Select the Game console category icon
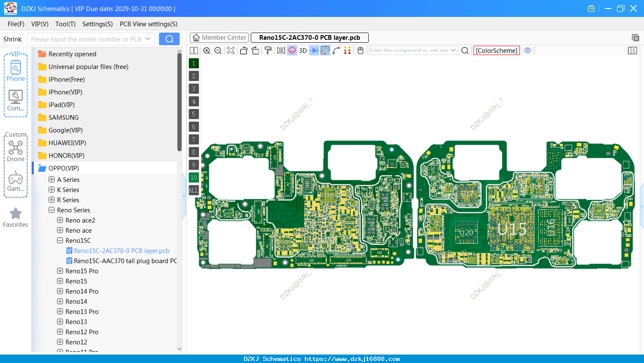This screenshot has height=363, width=644. pos(16,181)
